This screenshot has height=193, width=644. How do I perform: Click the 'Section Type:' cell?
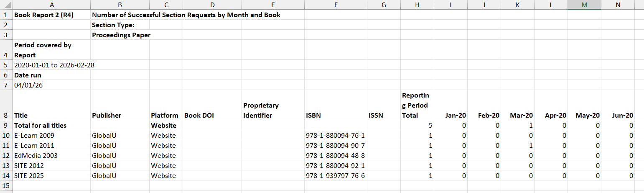[120, 25]
